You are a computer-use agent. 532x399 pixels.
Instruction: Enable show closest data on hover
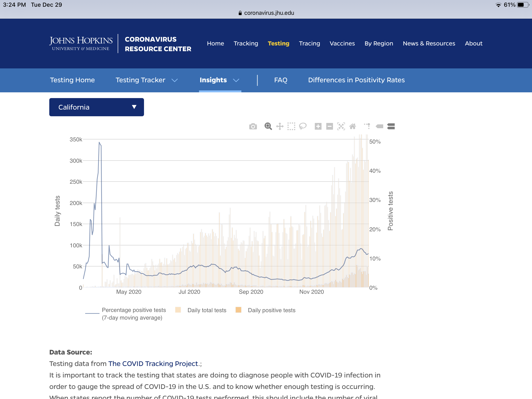pyautogui.click(x=379, y=126)
